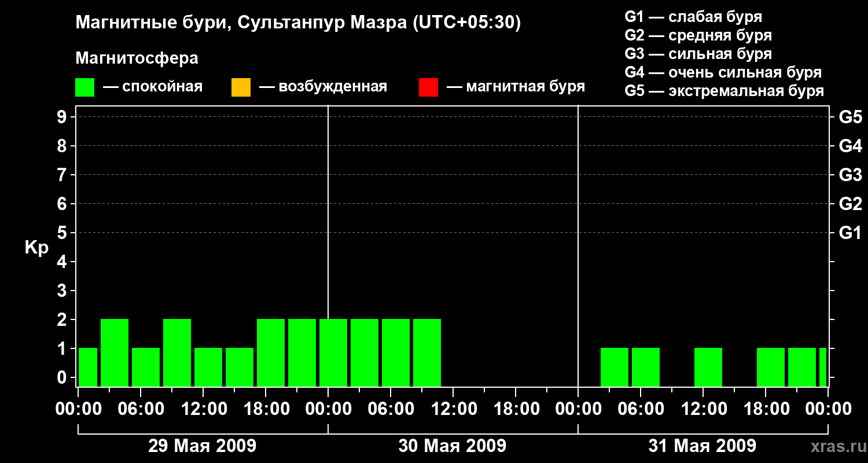Image resolution: width=868 pixels, height=463 pixels.
Task: Click the last Kp 2 bar before 12:00, 30 Мая
Action: 427,352
